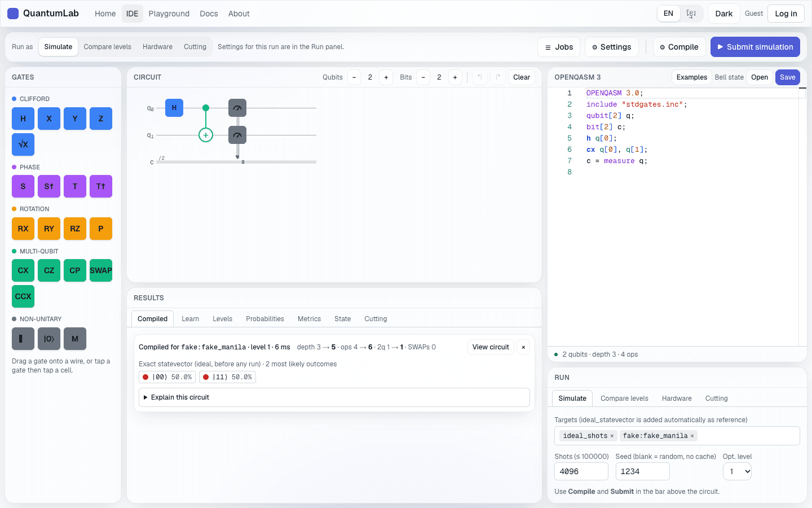Viewport: 812px width, 508px height.
Task: Open the Metrics results tab
Action: tap(310, 319)
